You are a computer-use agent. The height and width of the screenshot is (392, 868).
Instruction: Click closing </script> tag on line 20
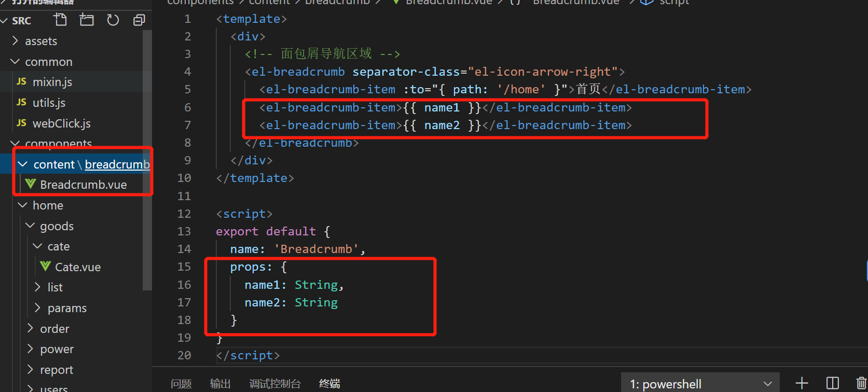[248, 355]
